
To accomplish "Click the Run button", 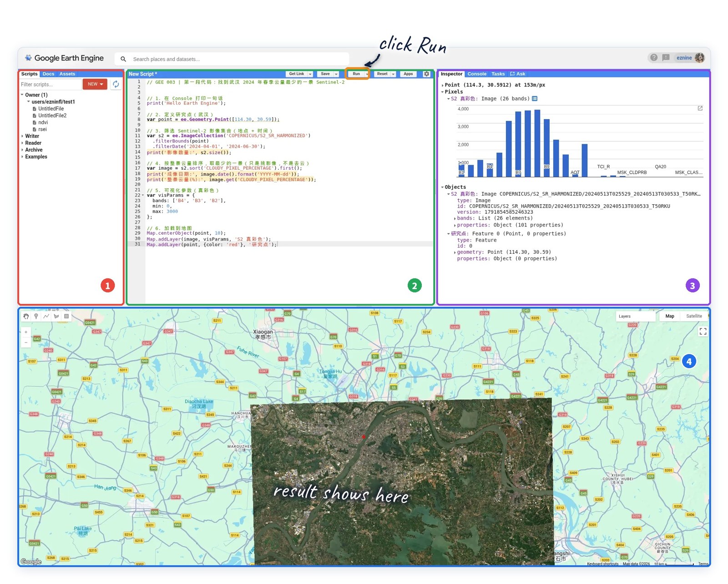I will point(356,74).
